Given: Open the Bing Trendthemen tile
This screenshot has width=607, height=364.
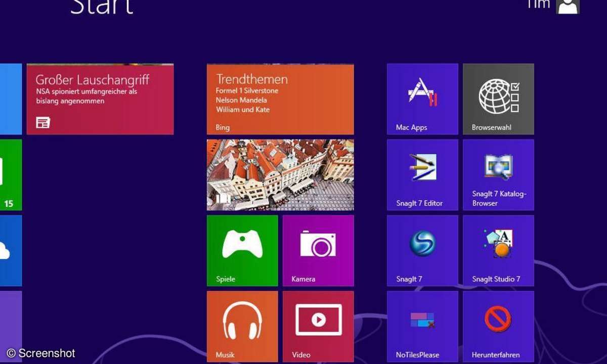Looking at the screenshot, I should [x=280, y=99].
